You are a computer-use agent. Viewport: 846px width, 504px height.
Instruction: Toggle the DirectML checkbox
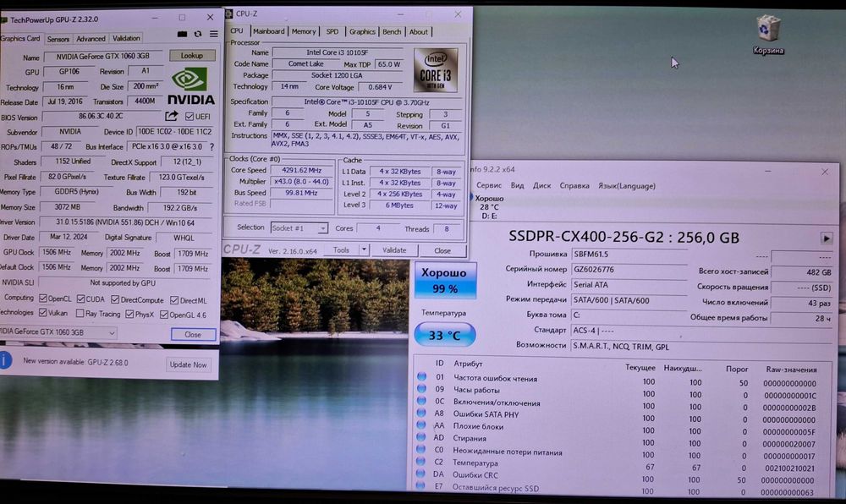point(174,300)
